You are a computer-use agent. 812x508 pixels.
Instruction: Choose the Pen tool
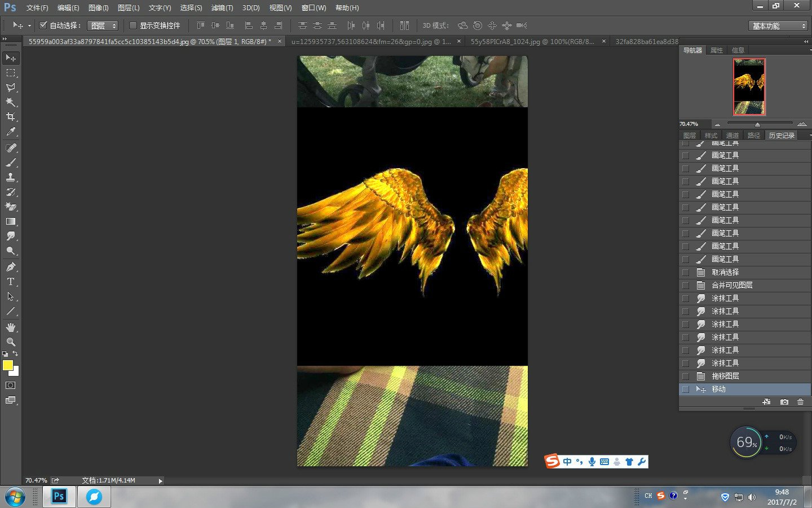pos(10,267)
